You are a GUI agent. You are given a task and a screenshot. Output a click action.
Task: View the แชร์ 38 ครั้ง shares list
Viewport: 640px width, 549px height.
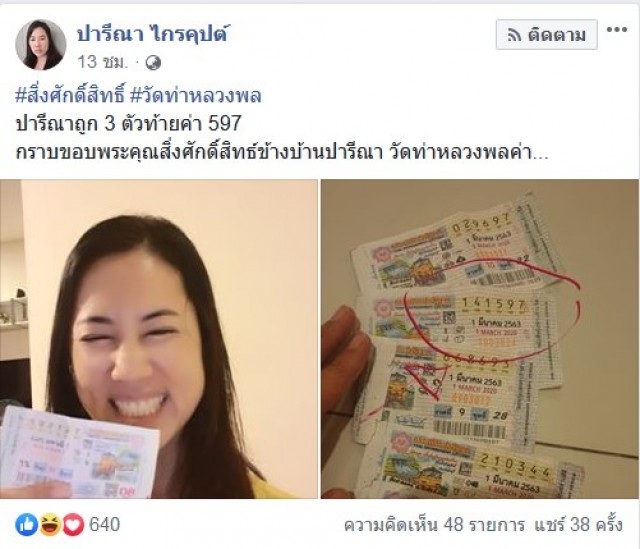pos(579,525)
